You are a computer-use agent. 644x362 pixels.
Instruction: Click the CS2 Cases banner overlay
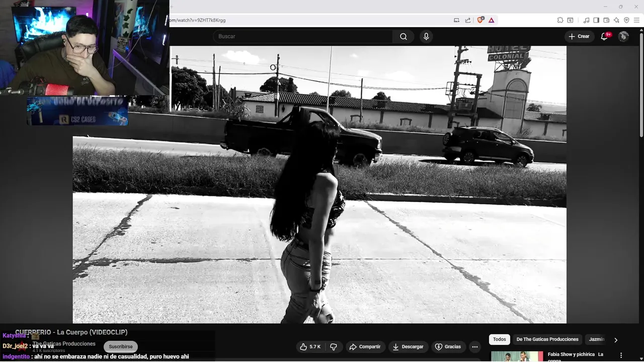77,111
